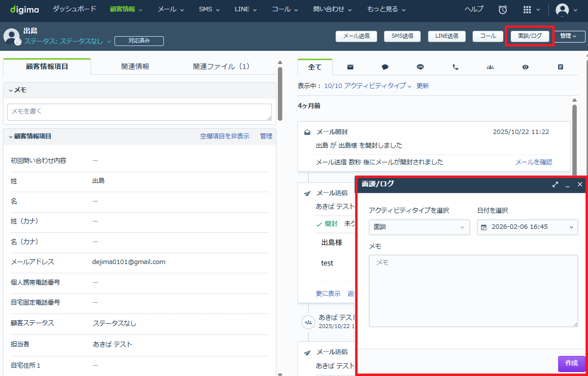Click the メモを書く input field
The height and width of the screenshot is (376, 588).
[139, 112]
